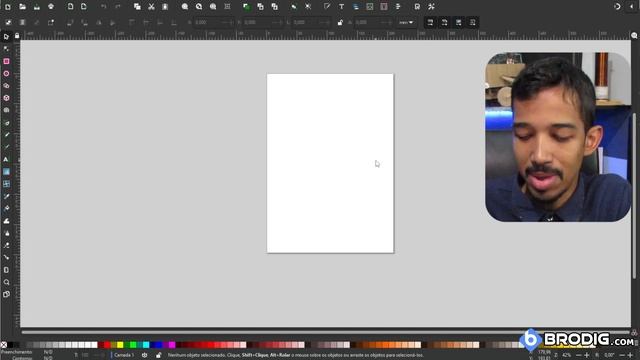
Task: Click the export file icon
Action: 84,7
